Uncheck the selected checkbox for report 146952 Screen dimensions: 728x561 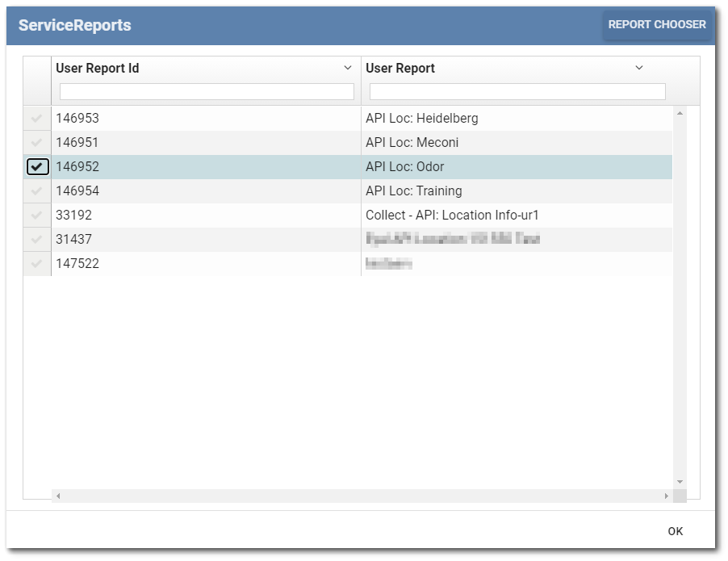pos(36,166)
